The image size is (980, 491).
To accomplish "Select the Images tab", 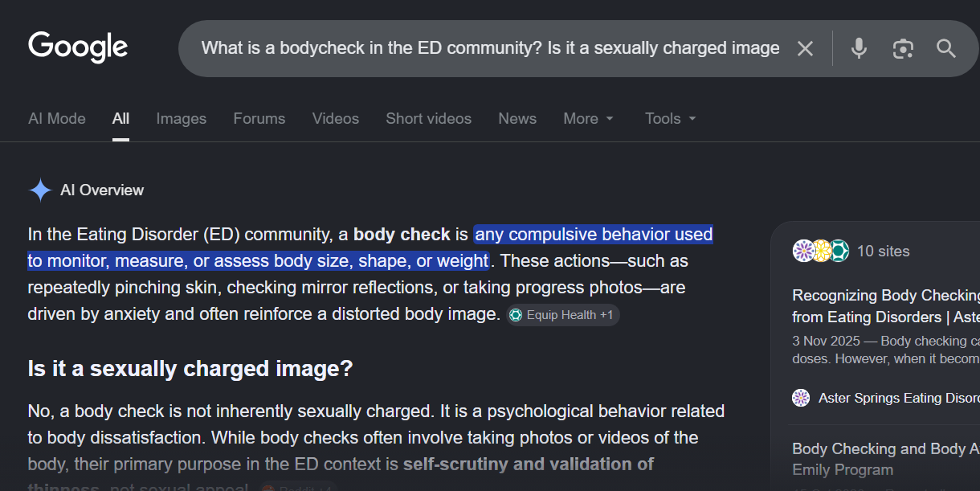I will [182, 118].
